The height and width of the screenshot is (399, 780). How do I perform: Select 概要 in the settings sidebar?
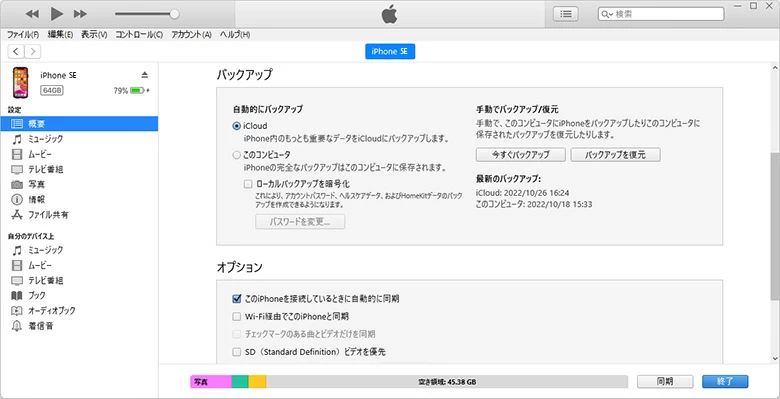pyautogui.click(x=79, y=123)
